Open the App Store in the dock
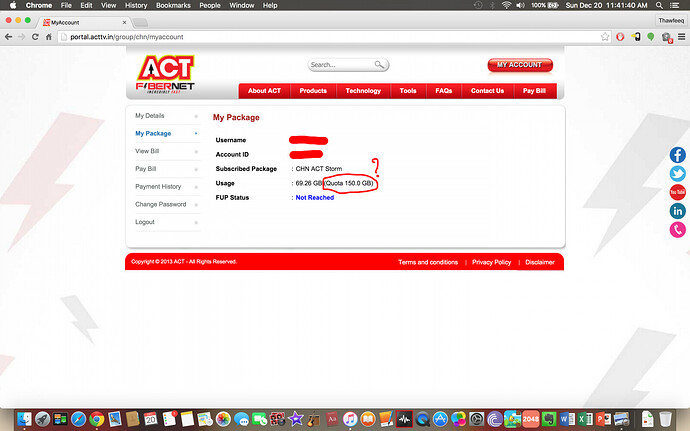 (x=440, y=419)
